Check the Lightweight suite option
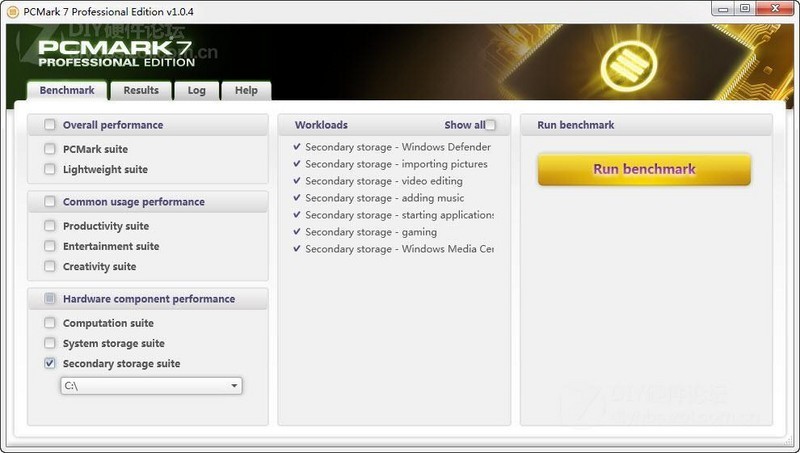Viewport: 800px width, 453px height. [x=49, y=169]
